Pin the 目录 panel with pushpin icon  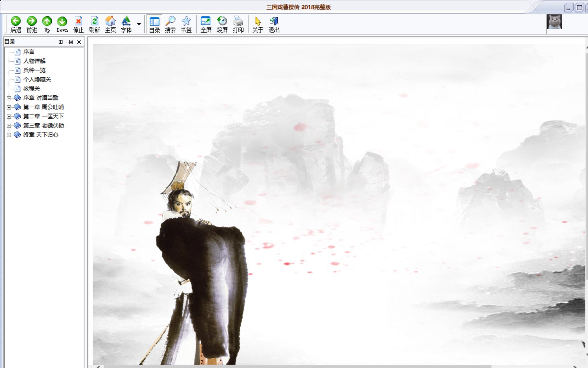pos(70,42)
